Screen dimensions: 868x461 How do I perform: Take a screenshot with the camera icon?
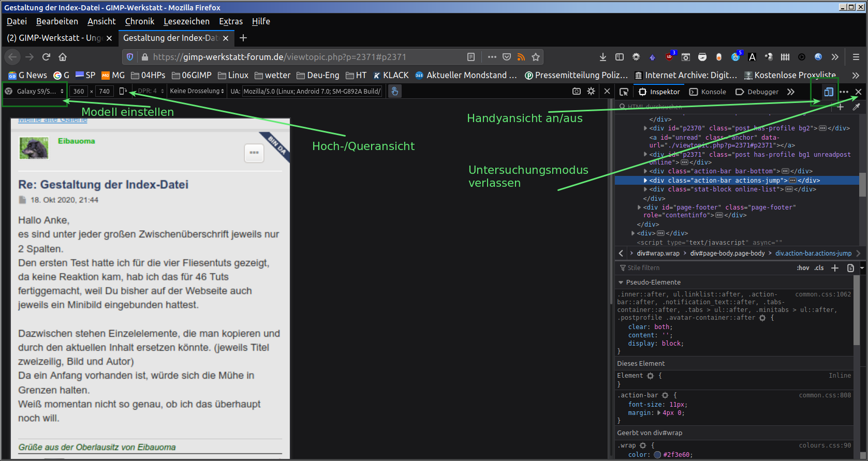click(x=576, y=91)
